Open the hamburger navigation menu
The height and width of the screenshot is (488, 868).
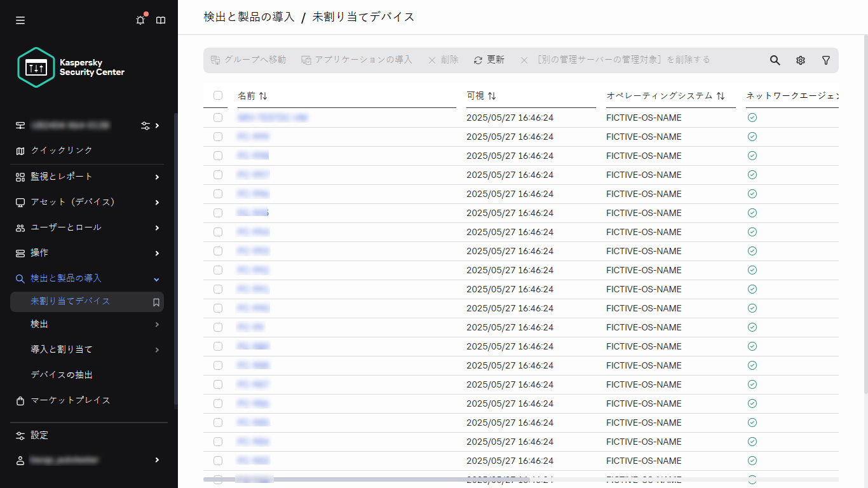point(20,20)
